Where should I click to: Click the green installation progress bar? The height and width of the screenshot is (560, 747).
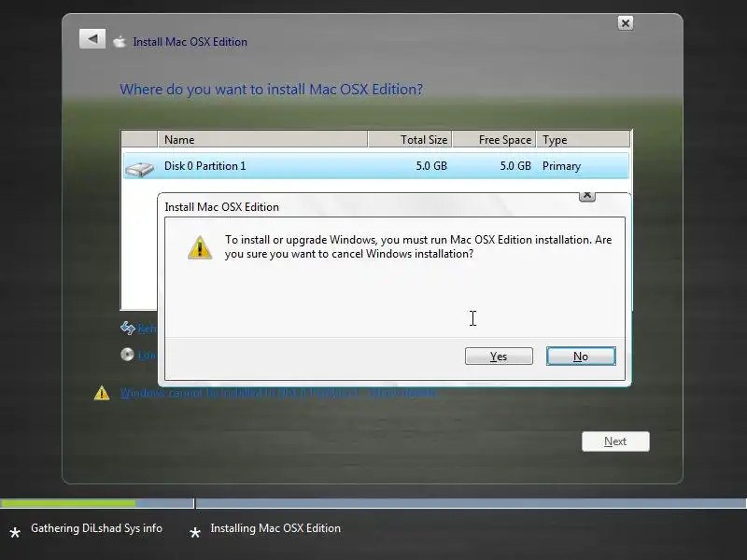click(67, 503)
